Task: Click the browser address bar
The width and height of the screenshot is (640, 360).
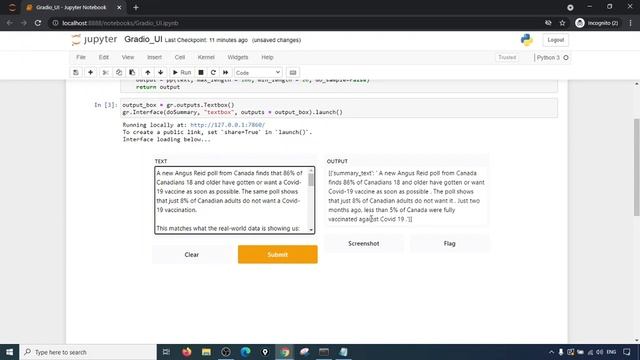Action: (294, 23)
